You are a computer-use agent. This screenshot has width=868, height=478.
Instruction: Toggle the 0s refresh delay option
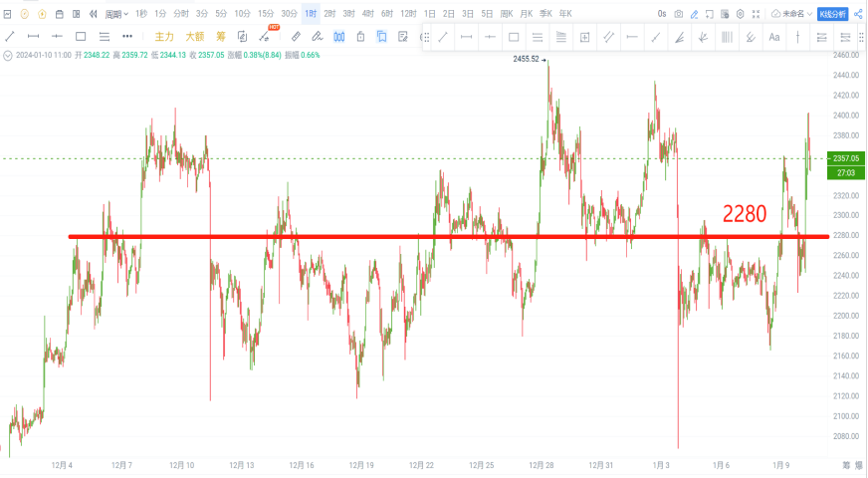coord(662,14)
